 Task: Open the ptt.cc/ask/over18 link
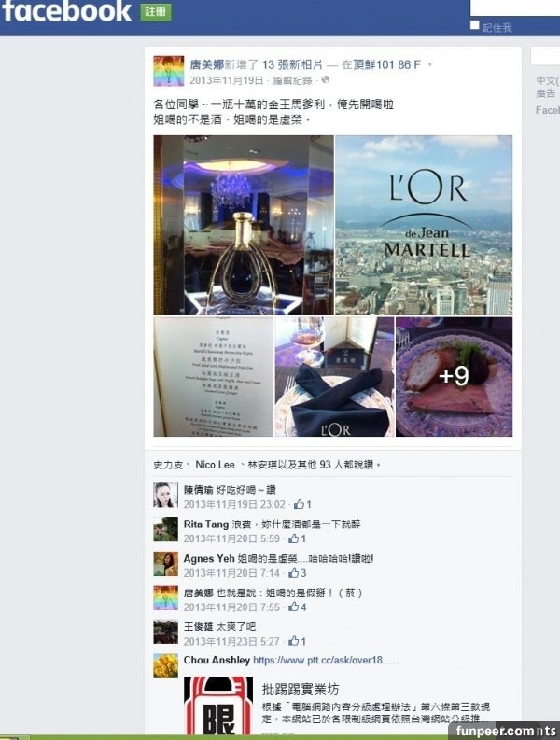(x=326, y=661)
